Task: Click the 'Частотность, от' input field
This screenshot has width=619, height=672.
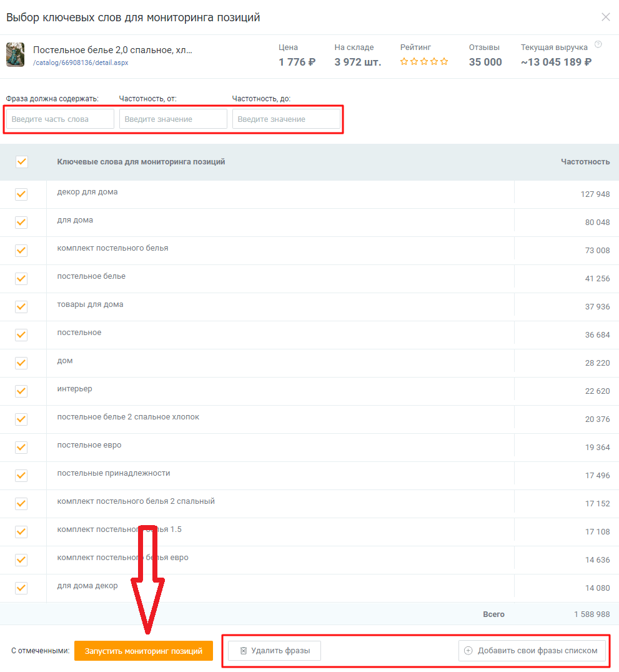Action: pos(173,119)
